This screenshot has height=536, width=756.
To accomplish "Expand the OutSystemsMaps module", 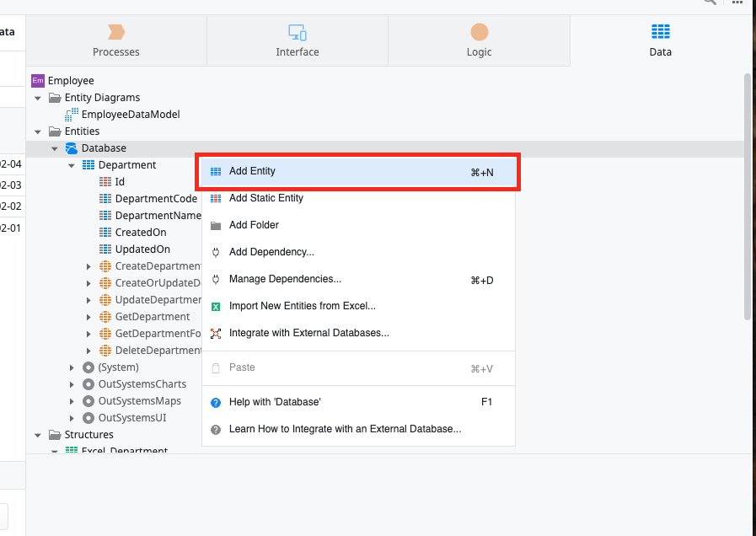I will (72, 401).
